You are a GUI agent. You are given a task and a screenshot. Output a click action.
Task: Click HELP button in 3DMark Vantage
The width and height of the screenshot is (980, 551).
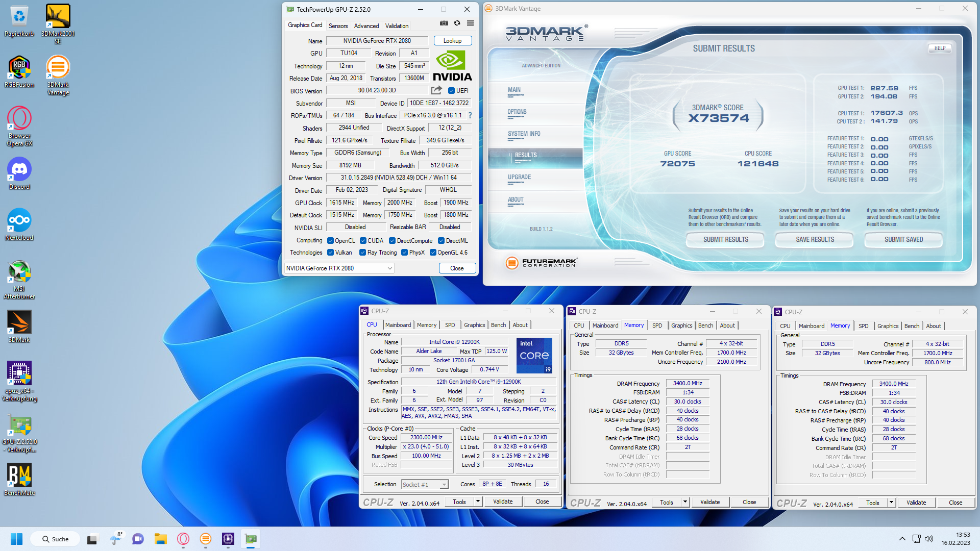click(940, 48)
